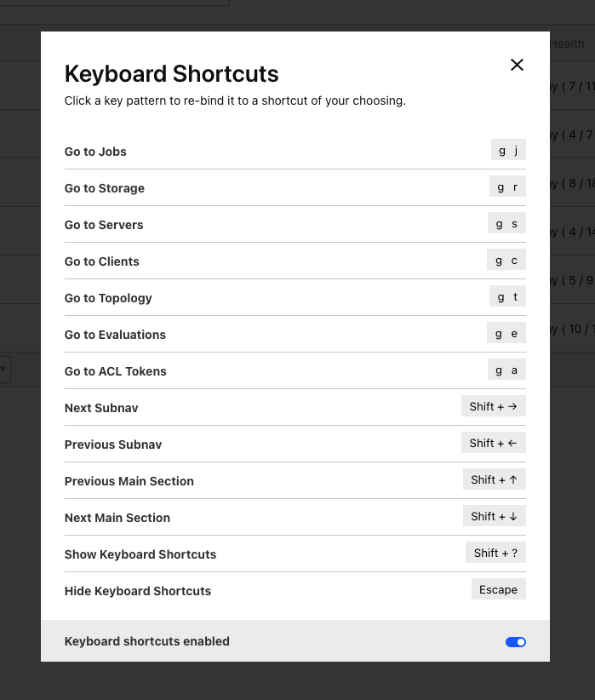Click the 'Show Keyboard Shortcuts' row label

[140, 554]
